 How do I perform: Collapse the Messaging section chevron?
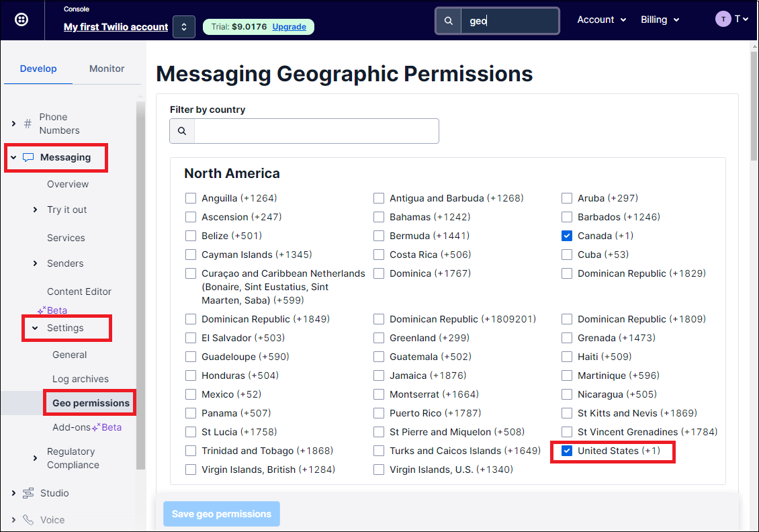pos(13,157)
